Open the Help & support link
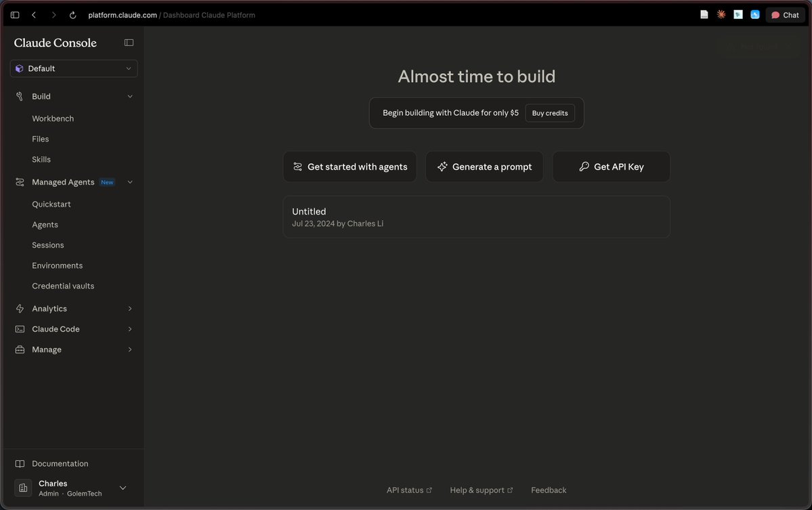The width and height of the screenshot is (812, 510). (481, 490)
